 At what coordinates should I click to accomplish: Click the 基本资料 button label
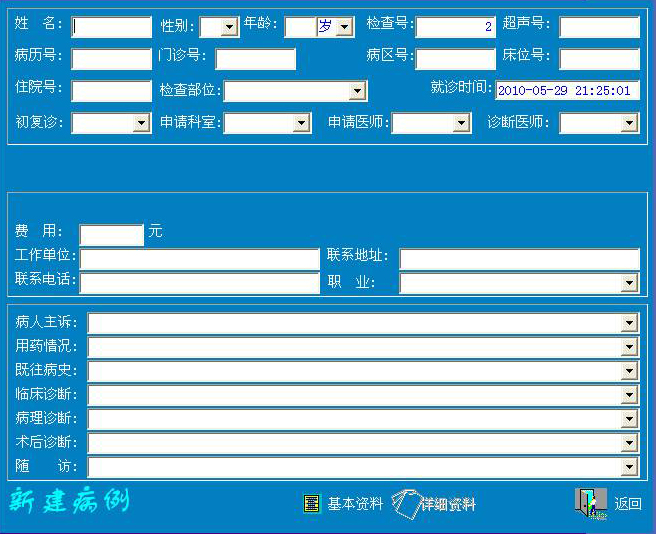click(355, 504)
